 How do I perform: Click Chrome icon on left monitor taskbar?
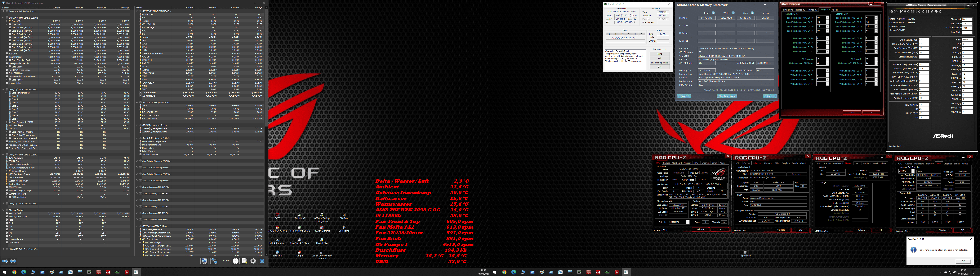pyautogui.click(x=14, y=272)
